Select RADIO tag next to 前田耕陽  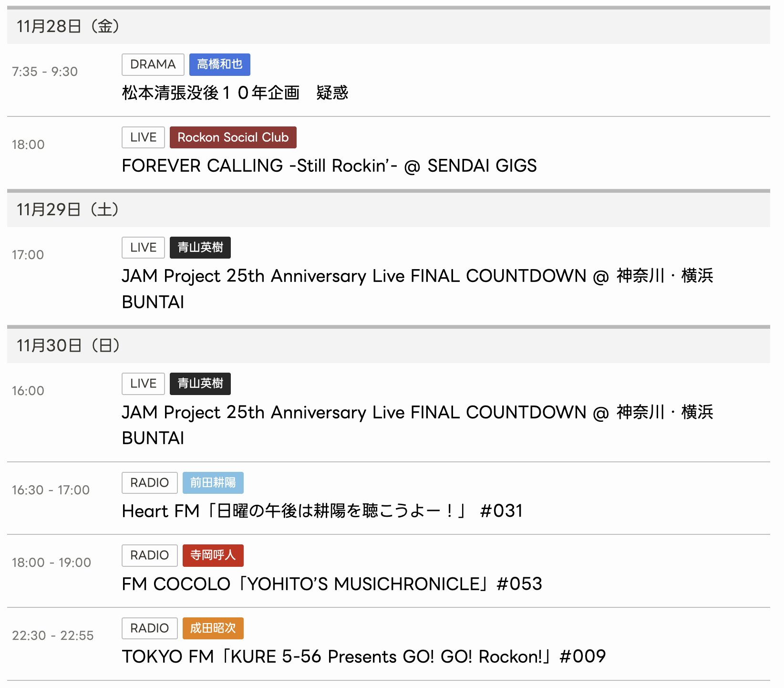point(149,483)
